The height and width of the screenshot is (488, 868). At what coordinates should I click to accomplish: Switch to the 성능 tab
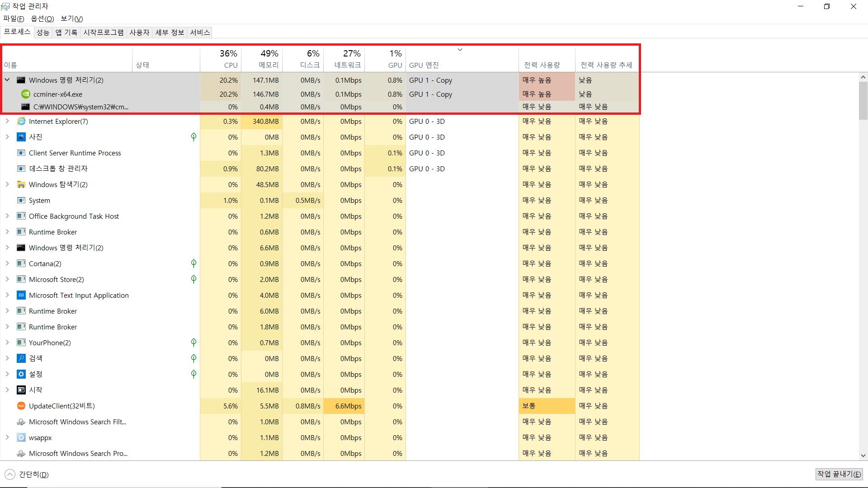tap(43, 33)
